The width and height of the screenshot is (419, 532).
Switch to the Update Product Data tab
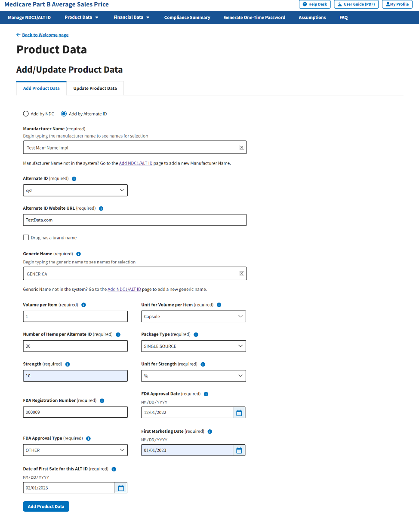click(x=95, y=89)
